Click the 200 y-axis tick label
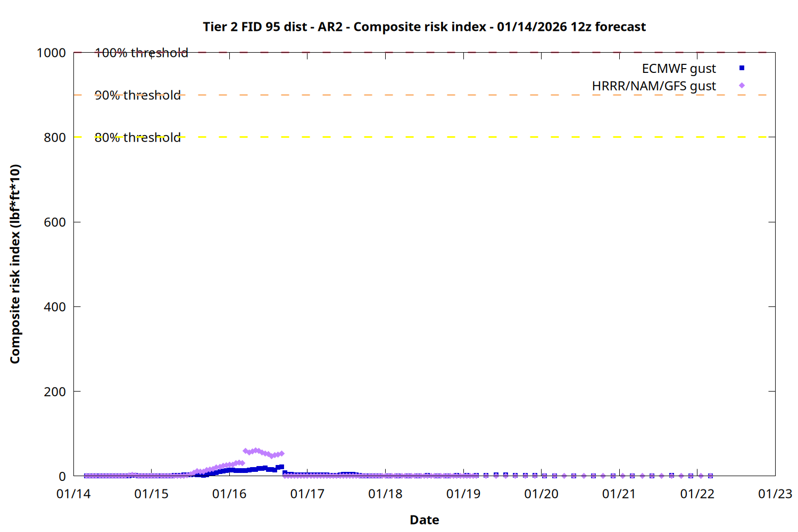 coord(55,392)
